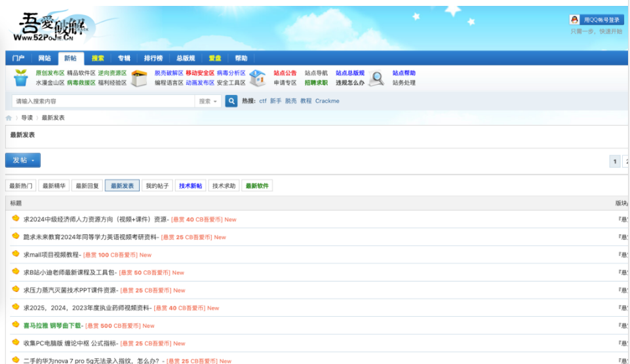Click the search input field
This screenshot has height=364, width=630.
coord(104,101)
